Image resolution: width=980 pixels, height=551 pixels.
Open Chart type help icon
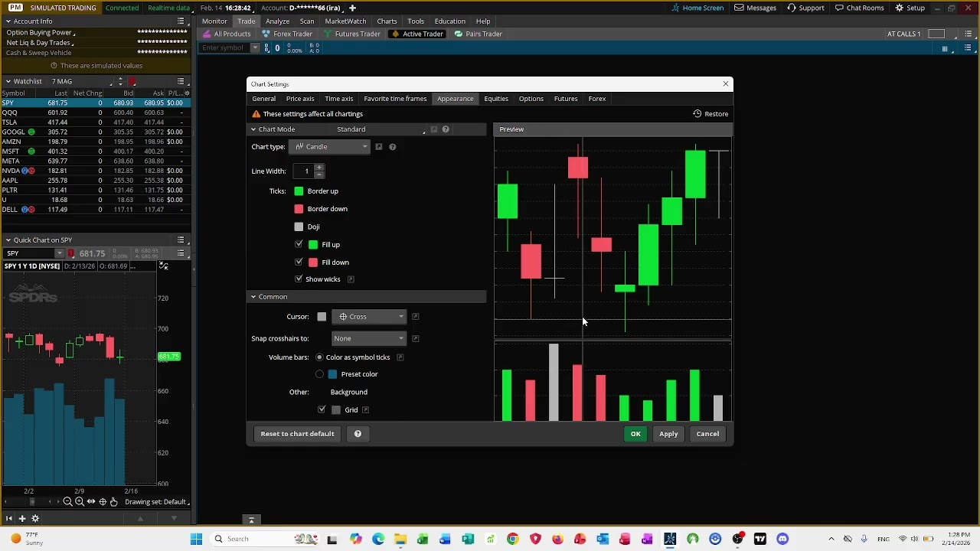tap(392, 147)
